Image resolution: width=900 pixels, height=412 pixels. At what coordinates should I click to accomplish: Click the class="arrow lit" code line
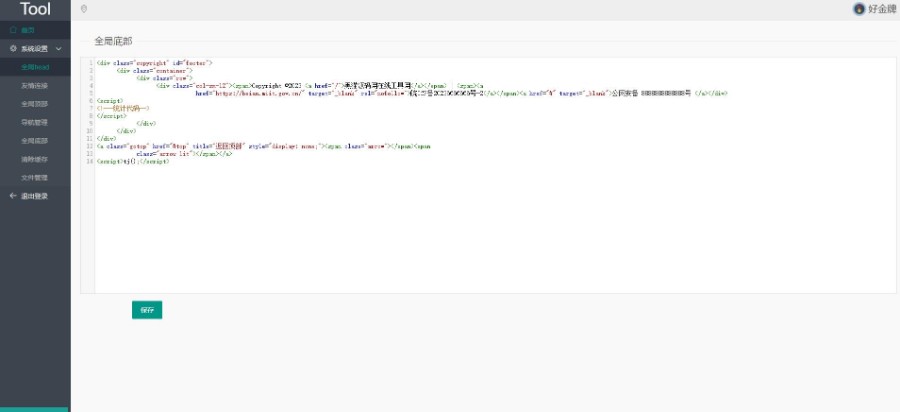(x=184, y=154)
